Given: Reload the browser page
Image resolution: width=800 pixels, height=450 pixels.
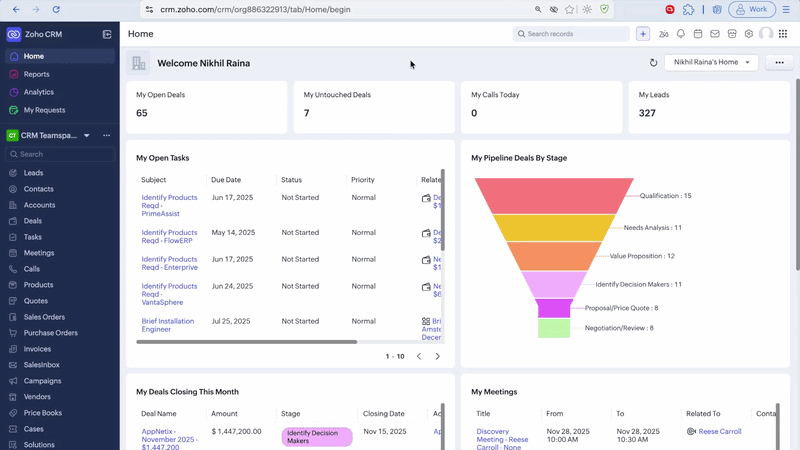Looking at the screenshot, I should point(56,9).
